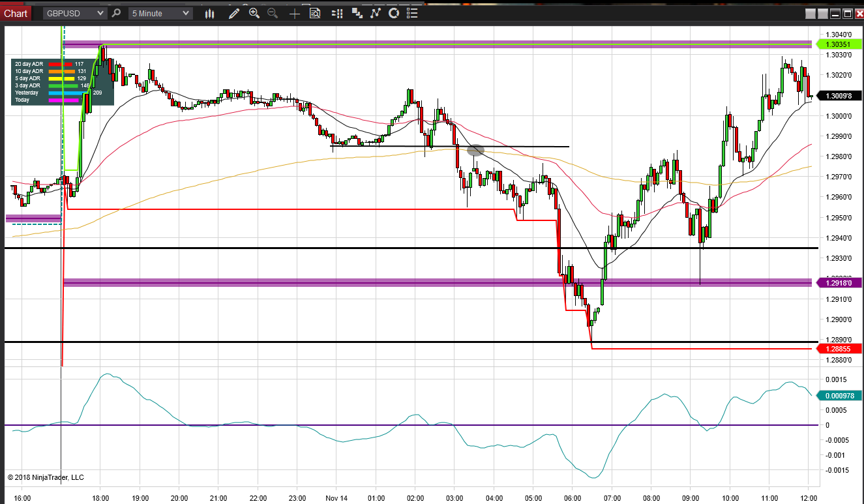Click the 1.2940'0 price axis label
The image size is (864, 504).
pyautogui.click(x=839, y=238)
